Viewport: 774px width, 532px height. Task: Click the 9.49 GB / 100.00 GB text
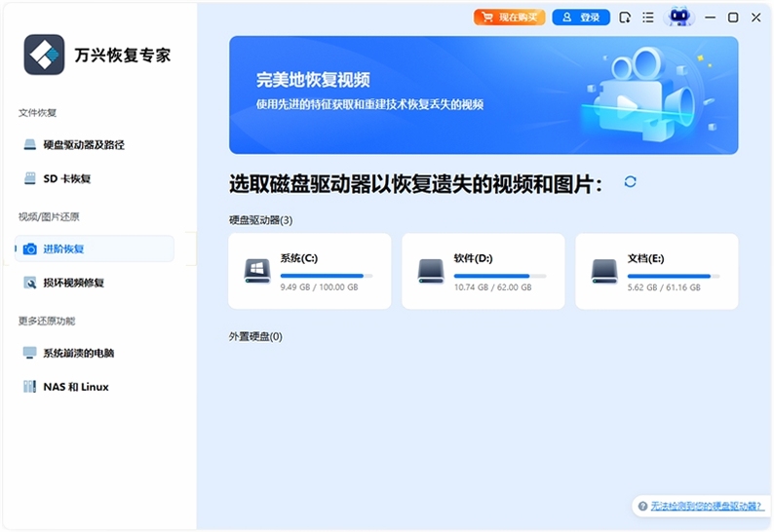320,287
